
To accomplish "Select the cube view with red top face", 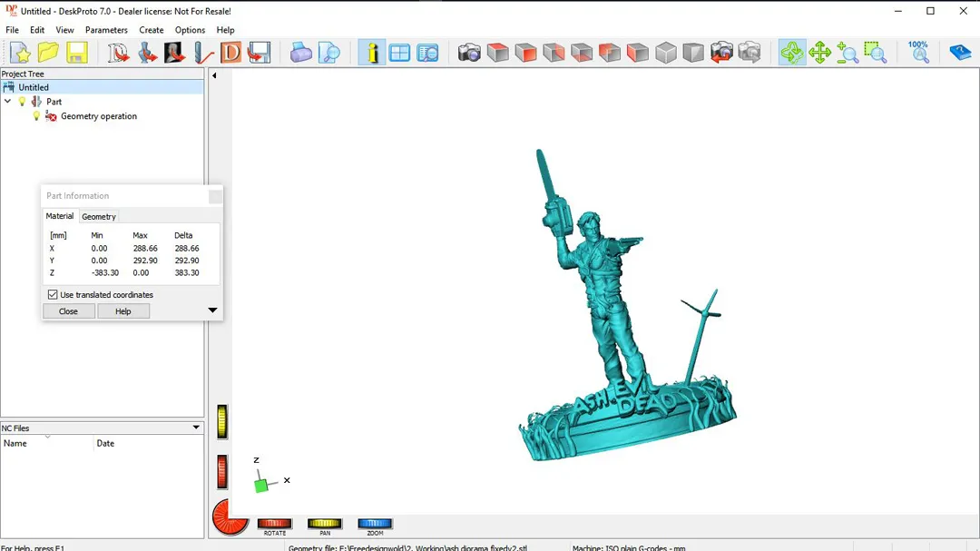I will coord(497,53).
